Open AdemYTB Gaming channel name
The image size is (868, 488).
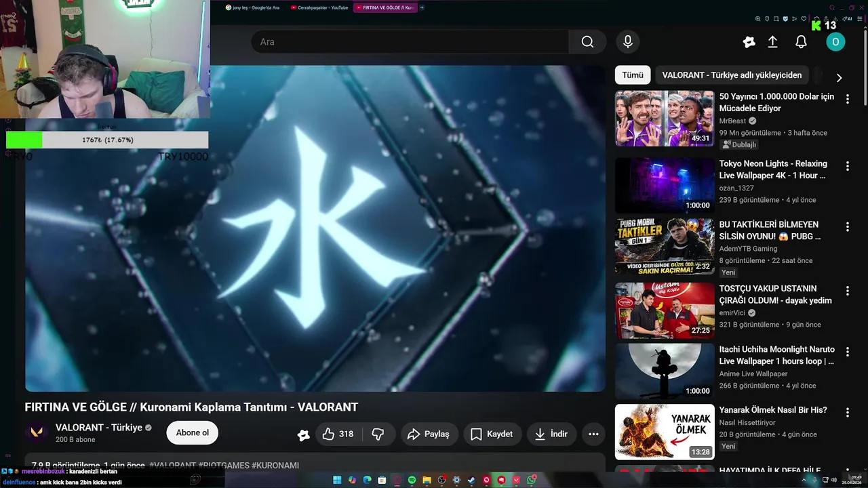click(748, 249)
